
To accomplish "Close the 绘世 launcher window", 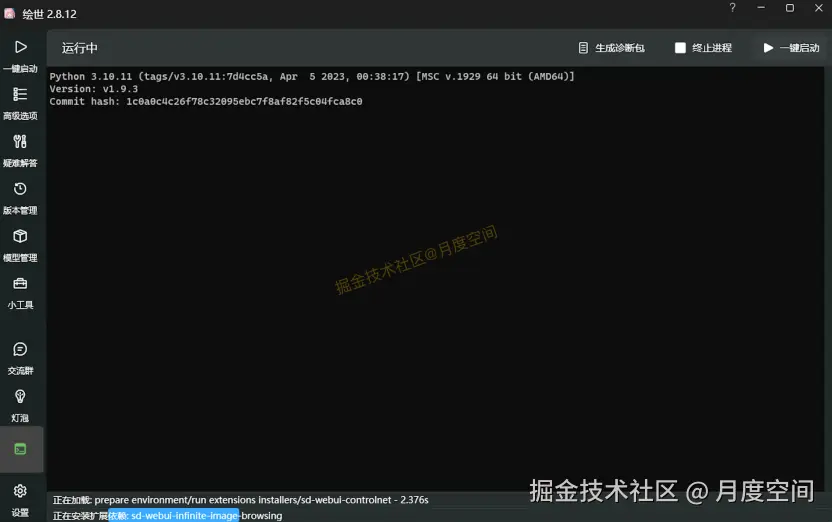I will tap(818, 7).
